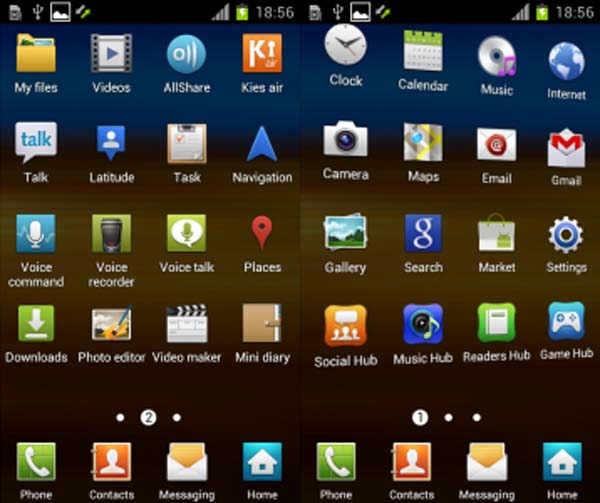Open the Android Market app
This screenshot has height=503, width=600.
pos(497,233)
